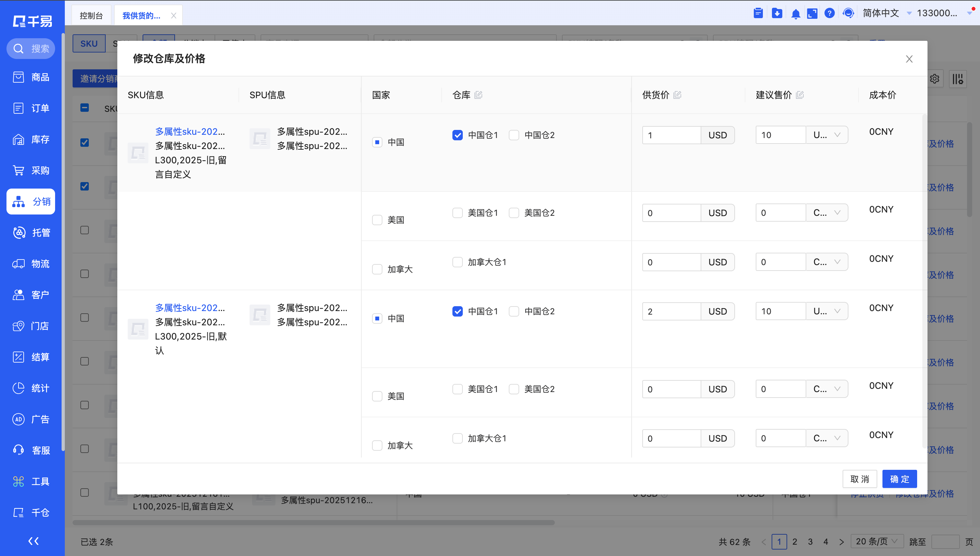The image size is (980, 556).
Task: Open the 统计 statistics pie icon
Action: (x=18, y=388)
